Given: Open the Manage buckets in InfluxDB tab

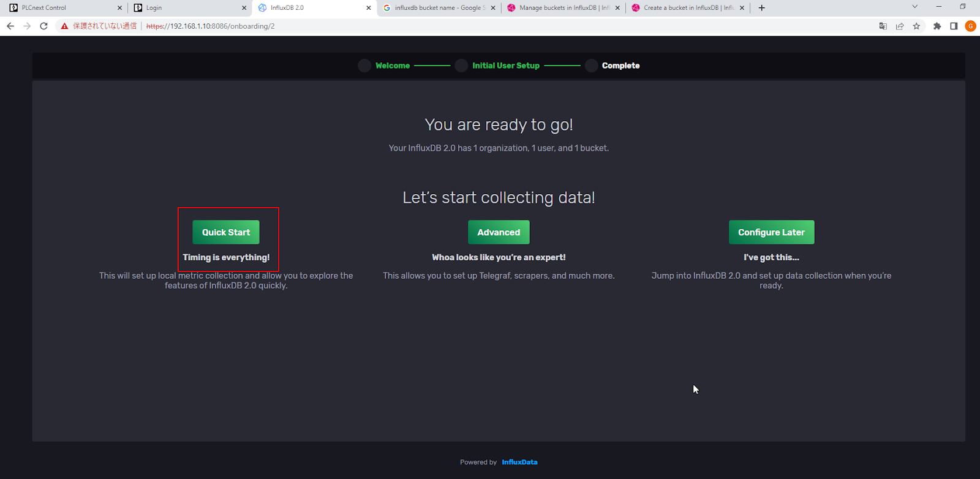Looking at the screenshot, I should (x=562, y=8).
